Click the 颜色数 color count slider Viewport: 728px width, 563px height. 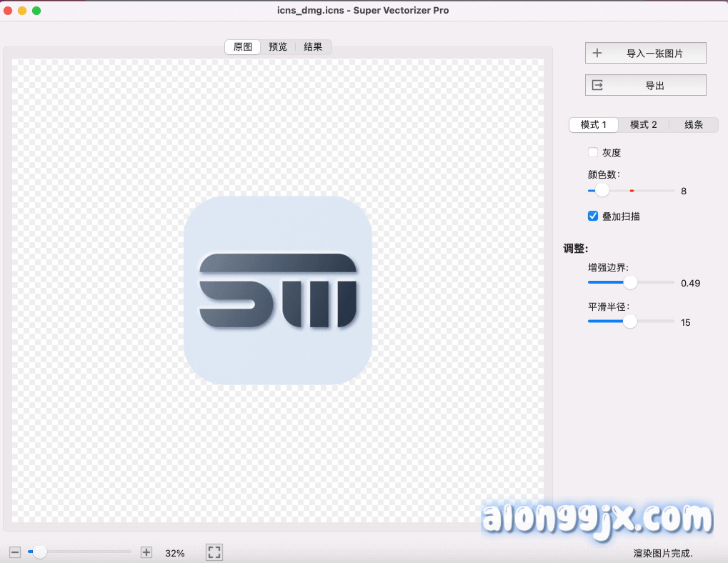tap(602, 191)
